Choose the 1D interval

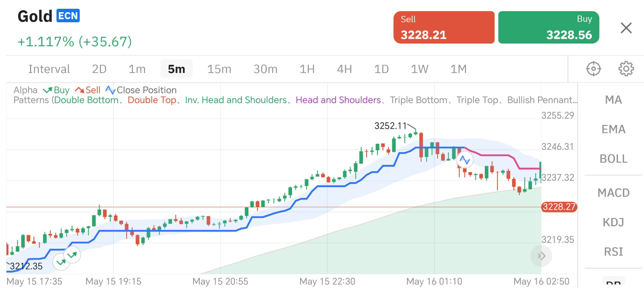click(381, 69)
